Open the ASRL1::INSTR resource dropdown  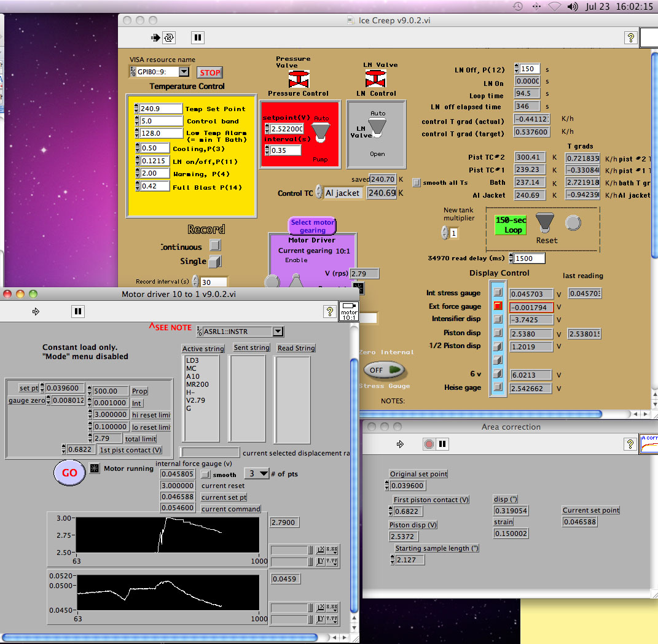pos(278,332)
